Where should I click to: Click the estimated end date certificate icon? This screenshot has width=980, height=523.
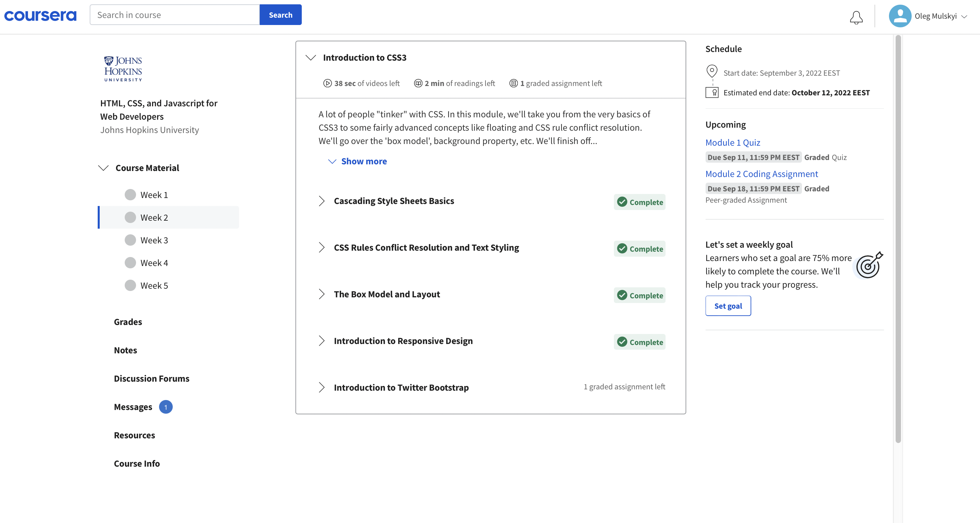point(712,92)
